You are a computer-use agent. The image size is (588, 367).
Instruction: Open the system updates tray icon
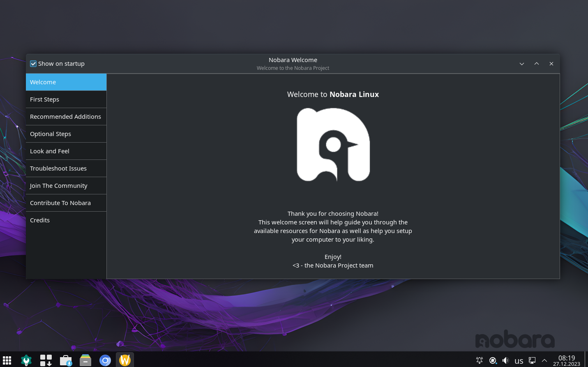coord(493,360)
